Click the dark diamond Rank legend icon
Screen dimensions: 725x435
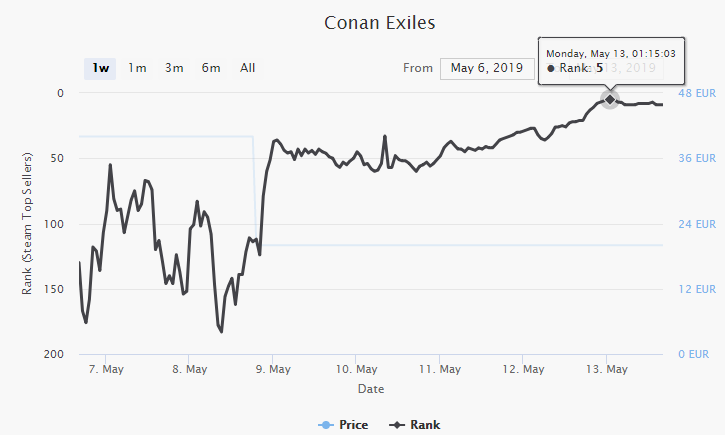point(395,424)
